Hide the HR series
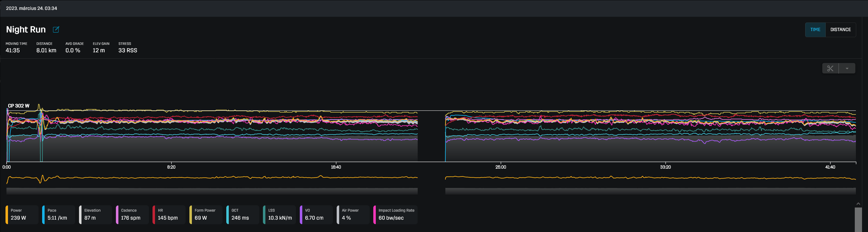Screen dimensions: 868x232 pos(169,214)
